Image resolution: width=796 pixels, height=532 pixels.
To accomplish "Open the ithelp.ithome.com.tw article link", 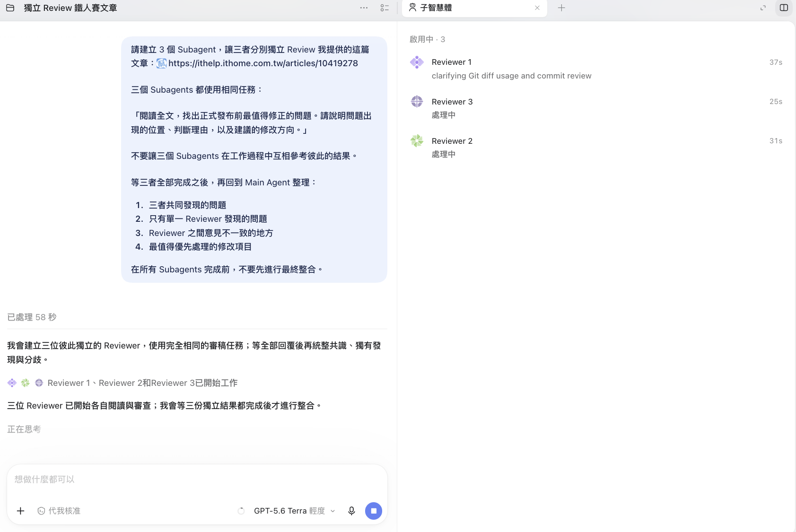I will 263,63.
